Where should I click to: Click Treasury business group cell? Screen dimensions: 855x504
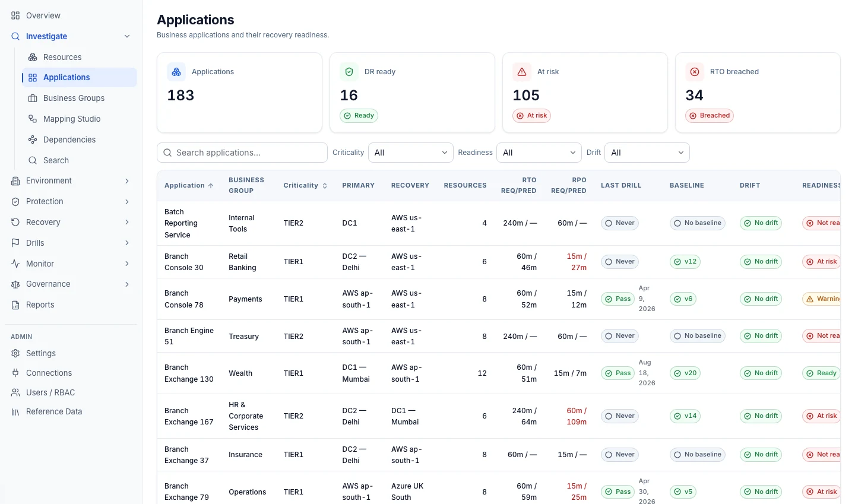(244, 336)
